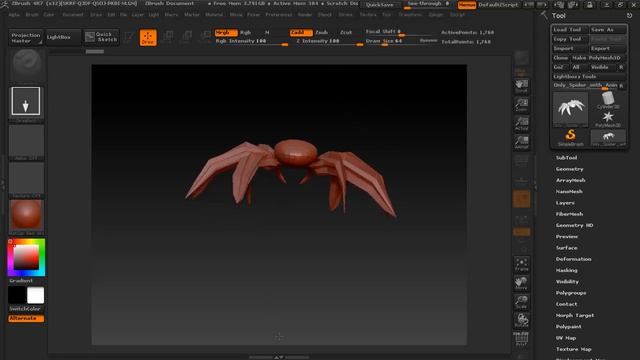Click the Tool palette reset icon
This screenshot has height=360, width=640.
[x=629, y=16]
